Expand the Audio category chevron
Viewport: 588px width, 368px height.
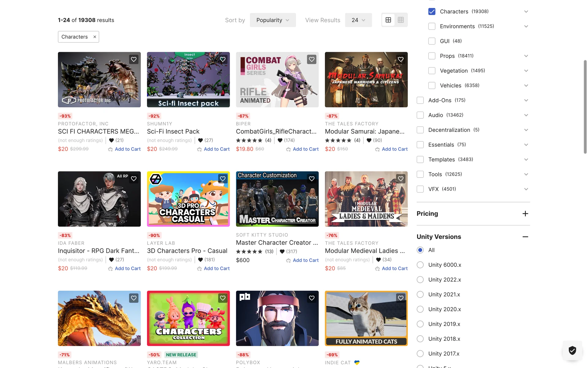[x=526, y=115]
